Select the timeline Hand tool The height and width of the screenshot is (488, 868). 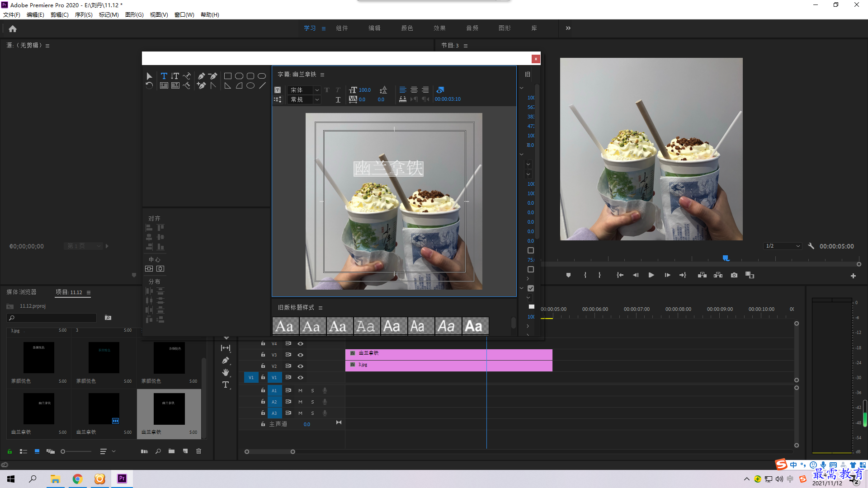point(226,372)
